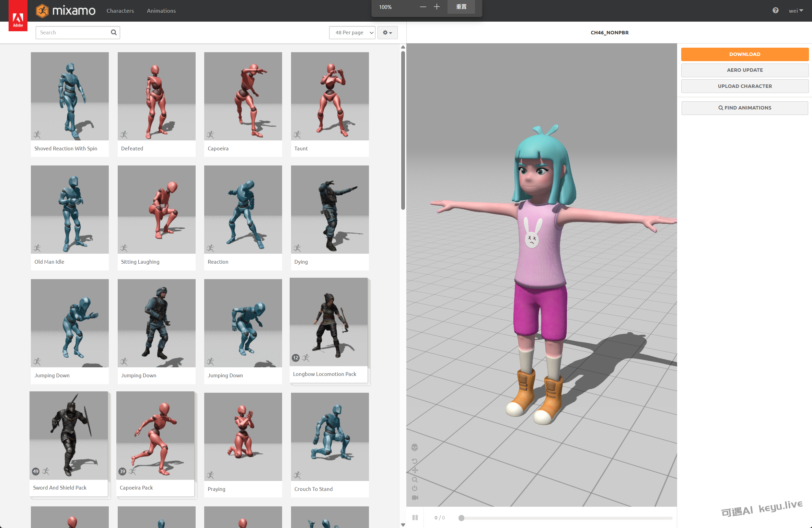This screenshot has width=812, height=528.
Task: Click the browser zoom-in plus icon
Action: tap(437, 7)
